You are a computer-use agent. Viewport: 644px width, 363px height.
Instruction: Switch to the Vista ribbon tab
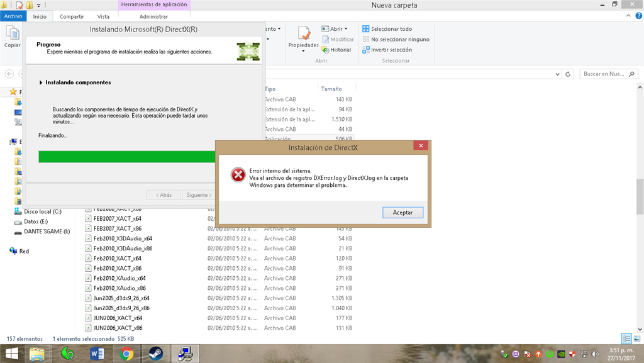pyautogui.click(x=103, y=16)
